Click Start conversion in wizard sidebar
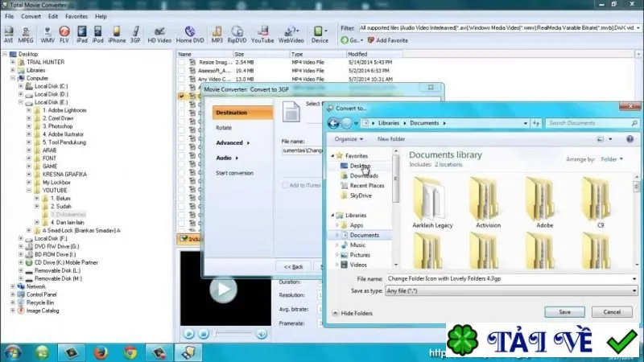 [234, 173]
